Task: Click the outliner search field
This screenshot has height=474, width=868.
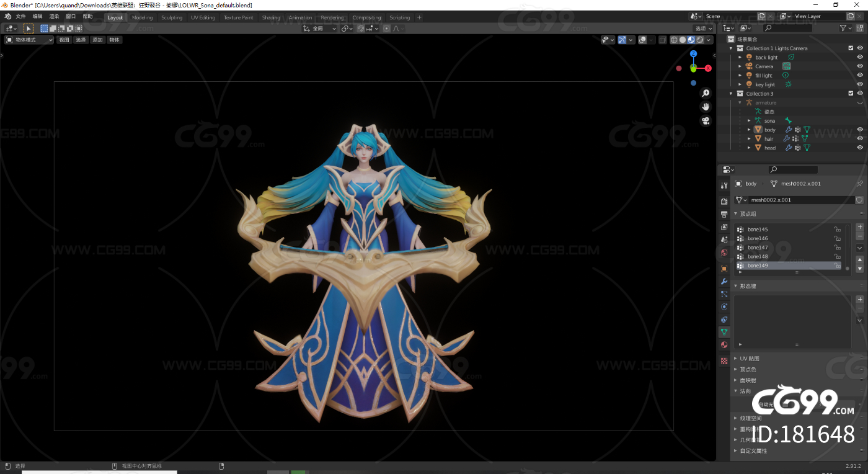Action: 787,28
